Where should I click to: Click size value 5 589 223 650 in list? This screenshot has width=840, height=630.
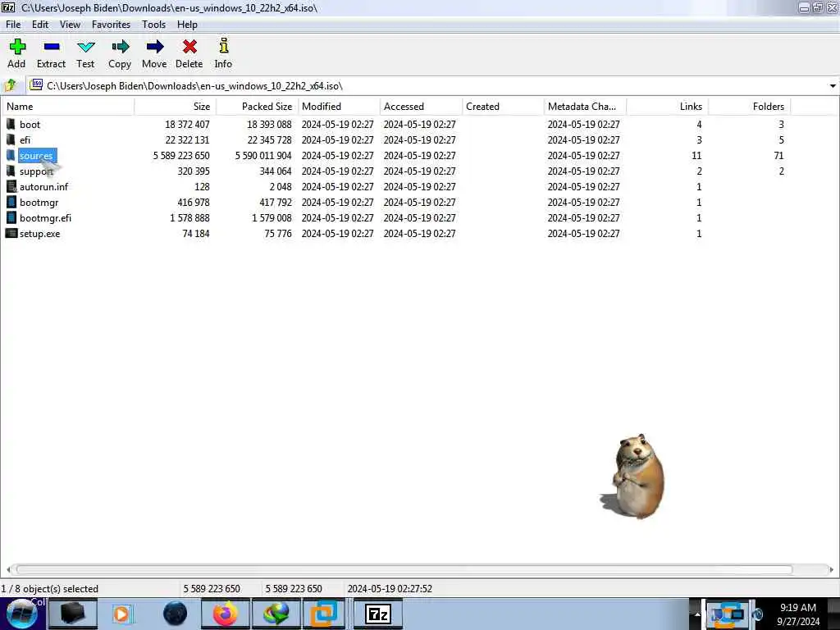181,155
